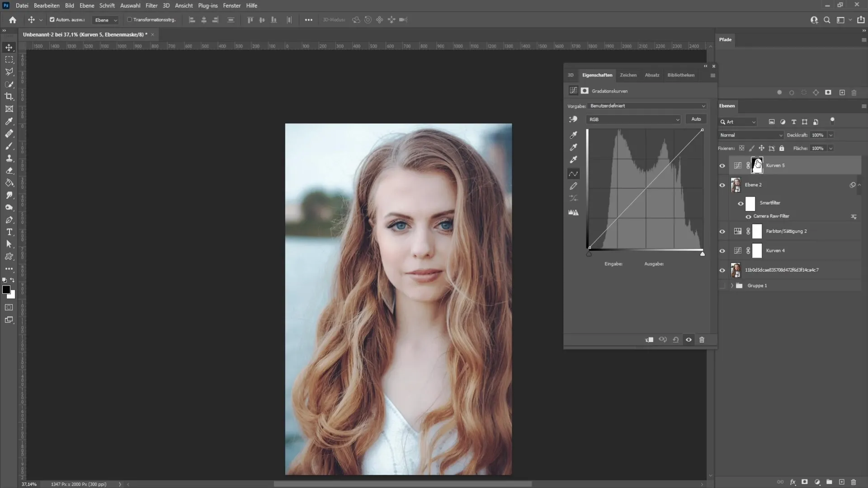The width and height of the screenshot is (868, 488).
Task: Select the Healing Brush tool
Action: (x=9, y=133)
